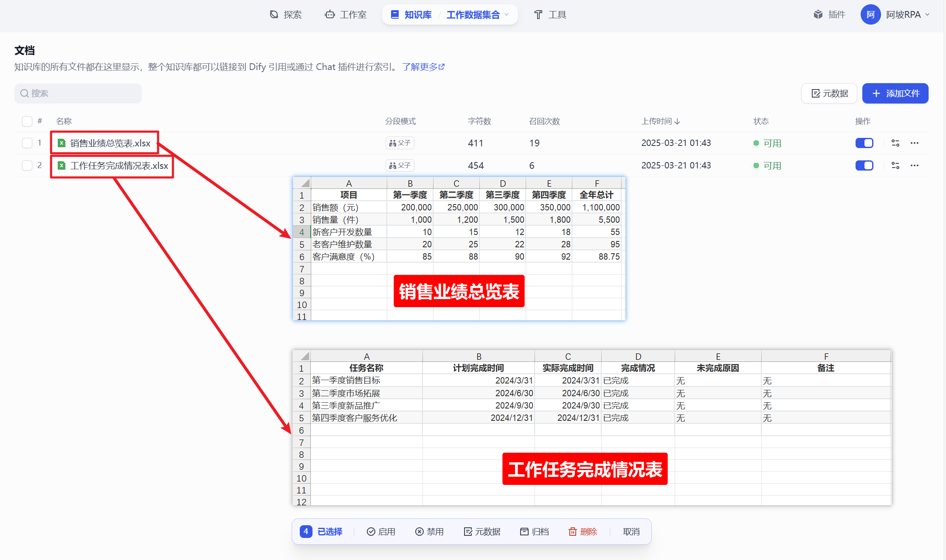946x560 pixels.
Task: Open more actions menu for 工作任务完成情况表.xlsx
Action: pyautogui.click(x=914, y=165)
